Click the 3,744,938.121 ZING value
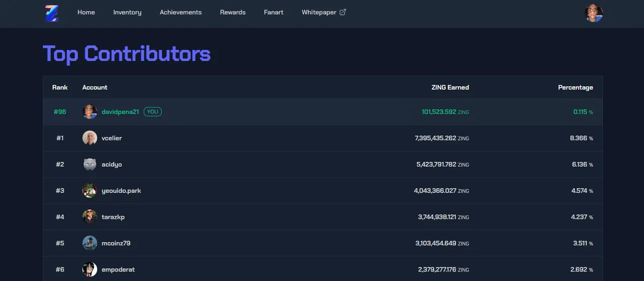The width and height of the screenshot is (644, 281). pyautogui.click(x=444, y=217)
